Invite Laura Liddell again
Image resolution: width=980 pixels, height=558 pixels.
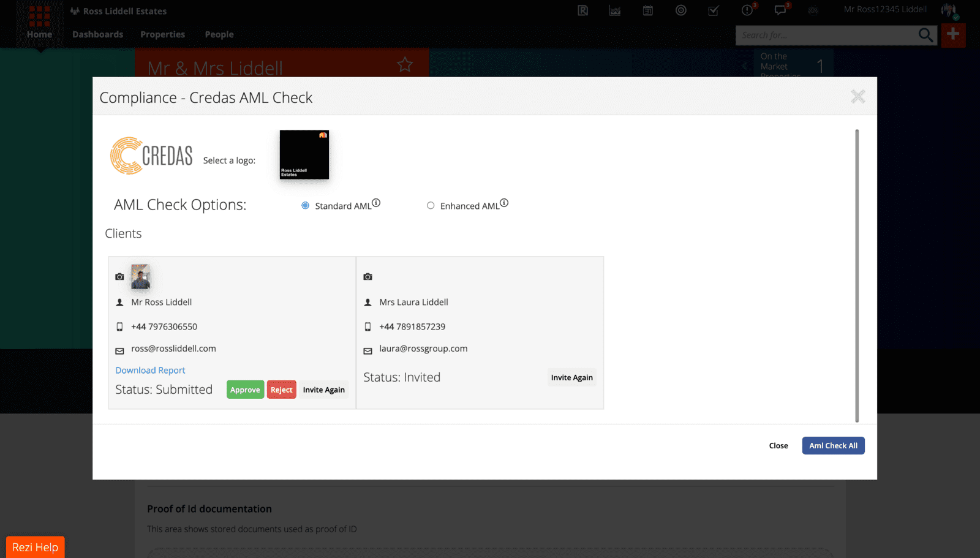coord(572,377)
